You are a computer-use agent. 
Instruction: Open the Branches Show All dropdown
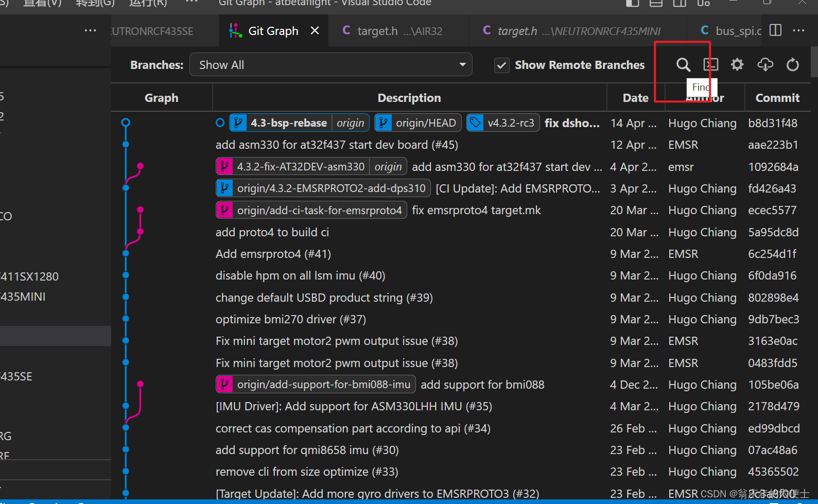pyautogui.click(x=331, y=65)
